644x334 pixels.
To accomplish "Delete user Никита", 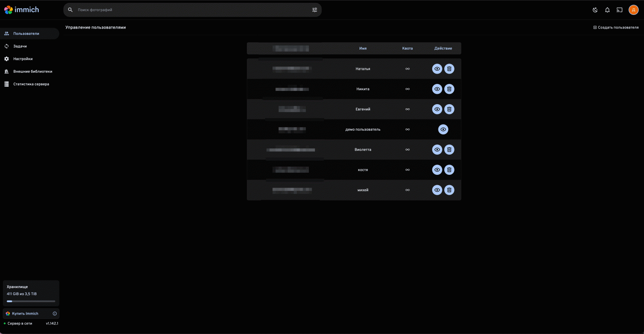I will click(x=449, y=89).
